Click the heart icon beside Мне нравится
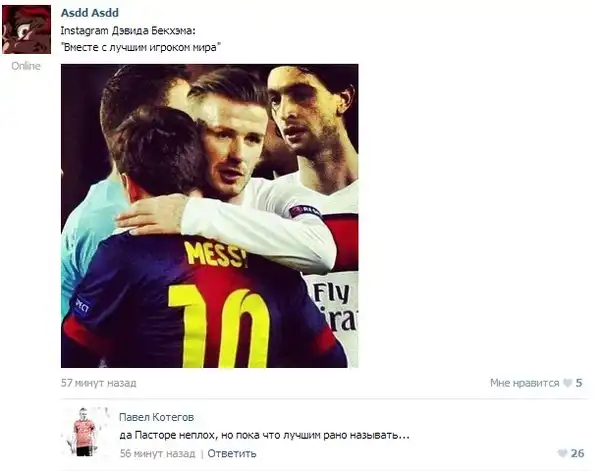The width and height of the screenshot is (604, 471). tap(567, 383)
